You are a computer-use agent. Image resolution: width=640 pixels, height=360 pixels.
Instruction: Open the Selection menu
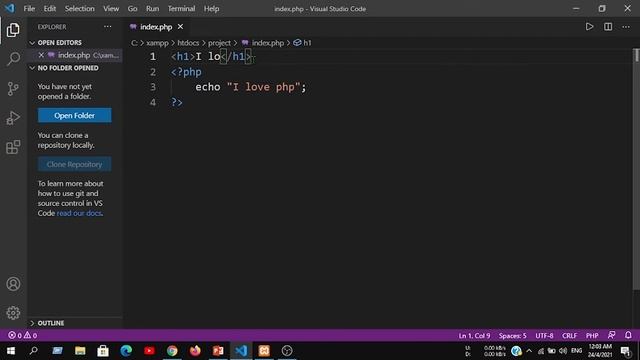[x=80, y=9]
